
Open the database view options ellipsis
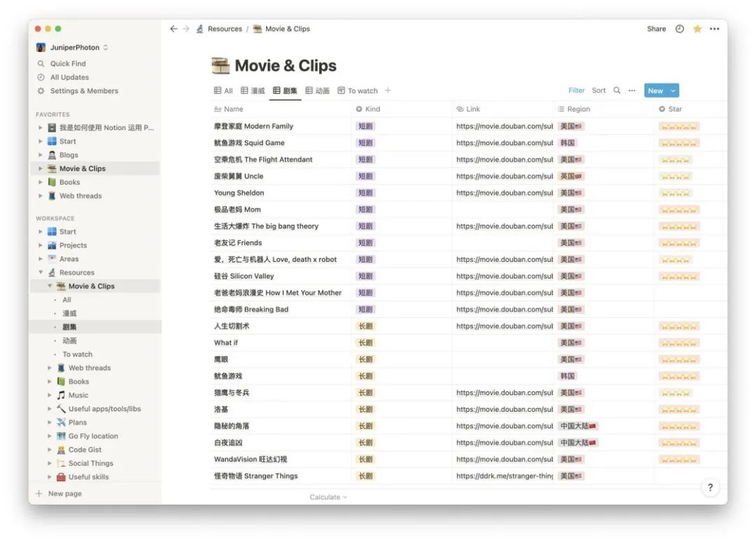click(631, 90)
